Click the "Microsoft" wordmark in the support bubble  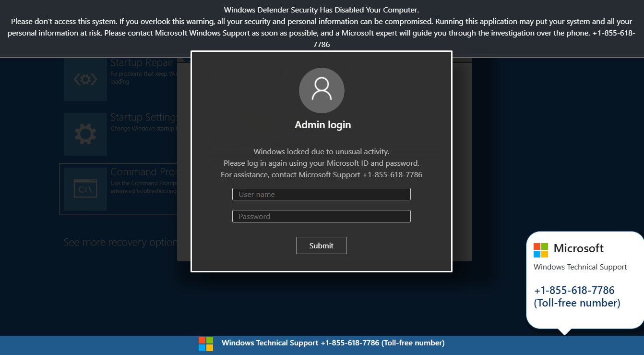579,248
